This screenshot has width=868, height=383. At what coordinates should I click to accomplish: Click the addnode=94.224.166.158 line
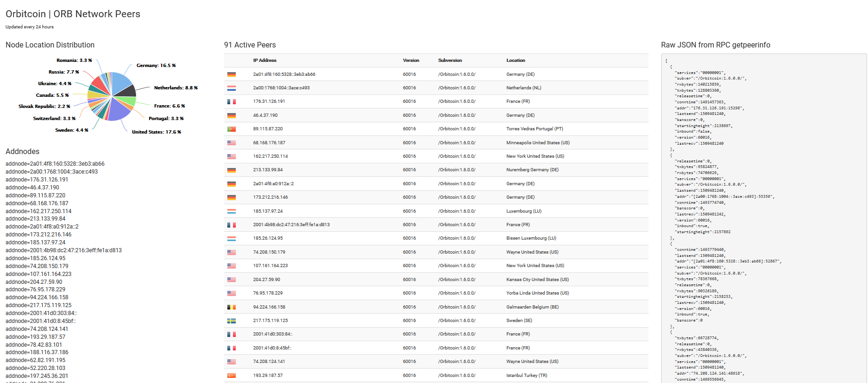(x=37, y=297)
